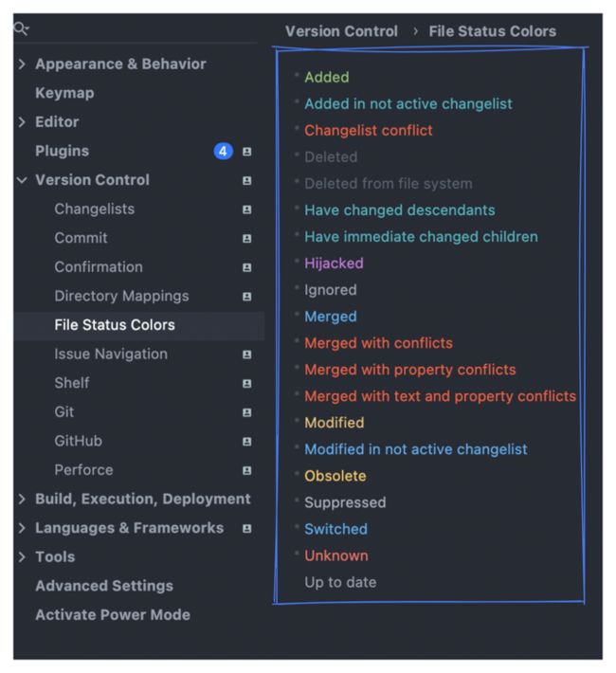Click the settings search magnifier icon

(x=21, y=28)
